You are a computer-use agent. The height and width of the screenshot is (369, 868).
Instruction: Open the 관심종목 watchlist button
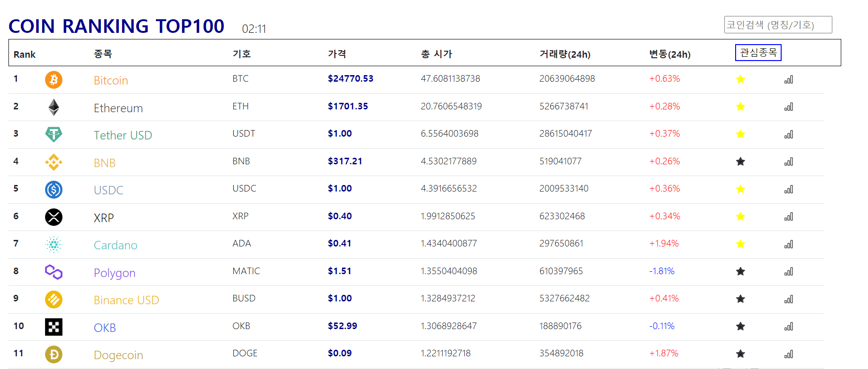click(758, 53)
